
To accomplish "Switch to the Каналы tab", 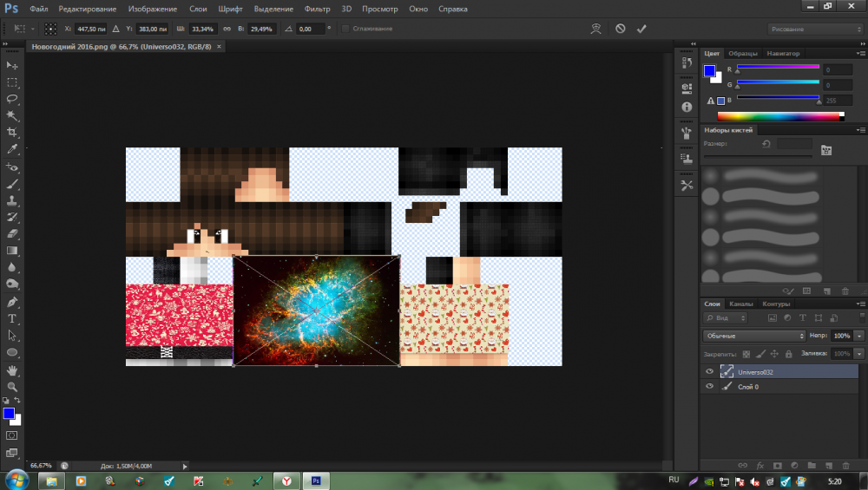I will pyautogui.click(x=740, y=304).
